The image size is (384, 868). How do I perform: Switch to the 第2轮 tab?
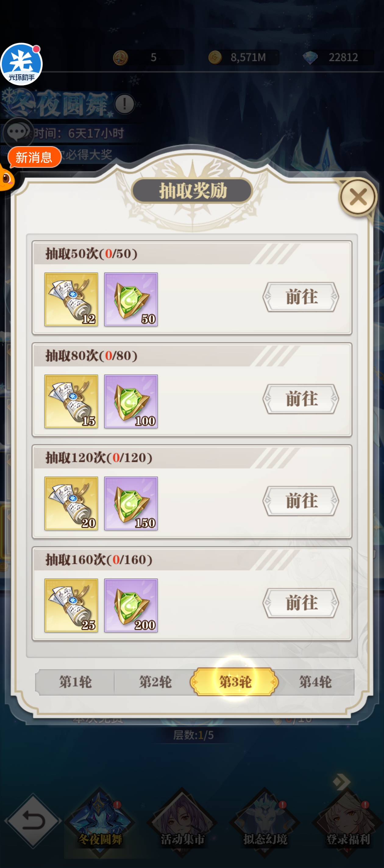[x=155, y=682]
